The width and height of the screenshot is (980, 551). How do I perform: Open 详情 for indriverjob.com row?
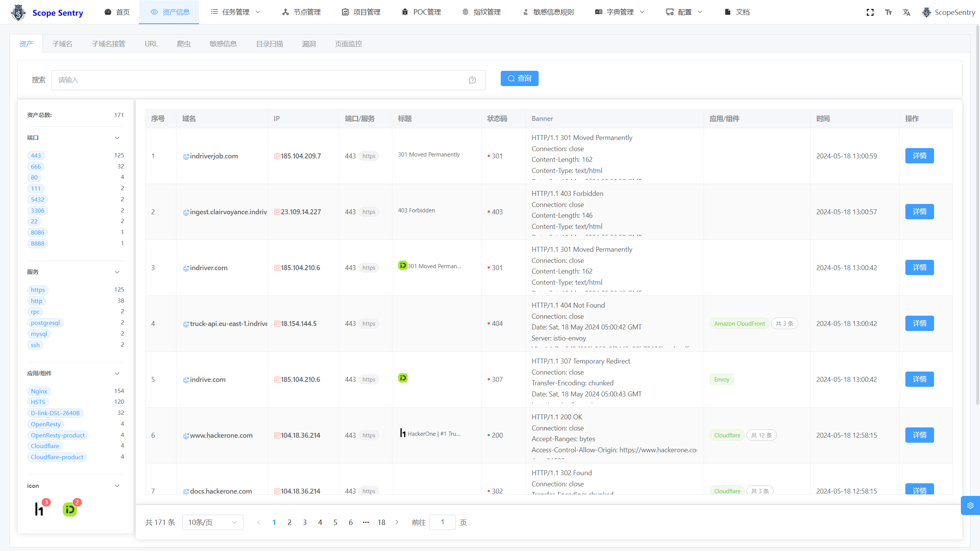coord(919,156)
